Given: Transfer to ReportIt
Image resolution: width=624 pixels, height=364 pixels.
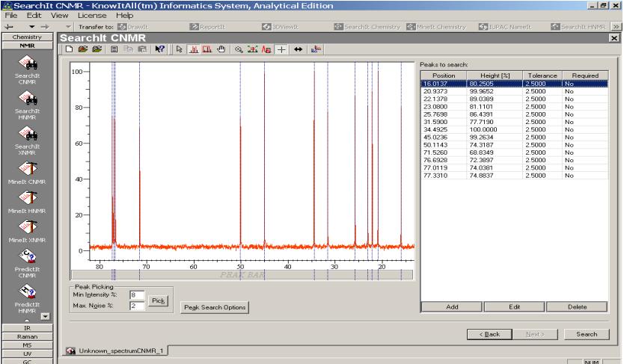Looking at the screenshot, I should [x=207, y=27].
